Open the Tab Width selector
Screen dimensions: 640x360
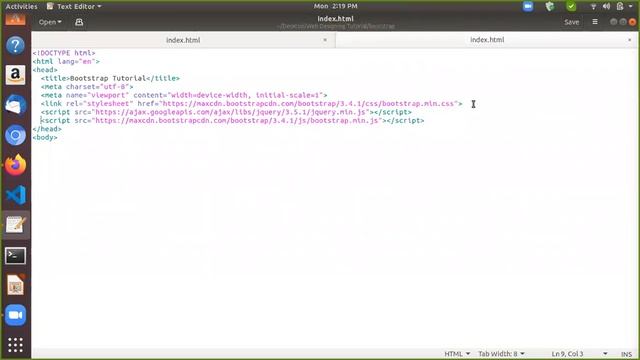click(501, 354)
